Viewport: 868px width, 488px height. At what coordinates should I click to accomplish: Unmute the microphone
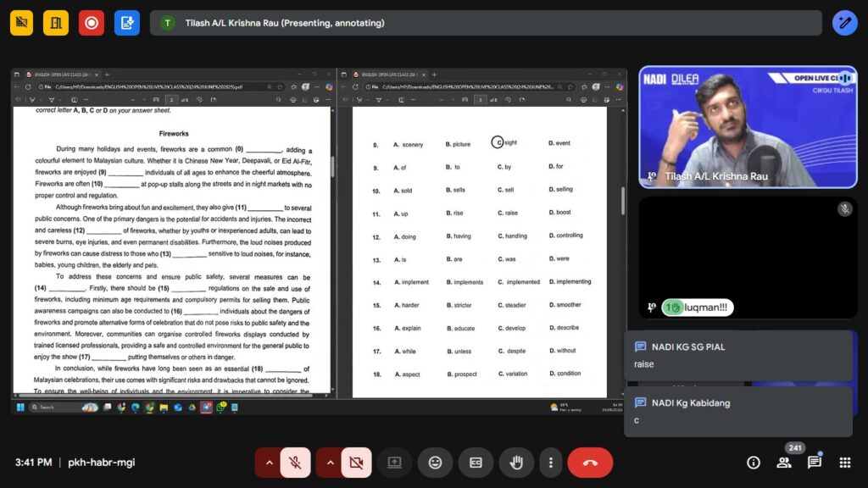tap(294, 463)
